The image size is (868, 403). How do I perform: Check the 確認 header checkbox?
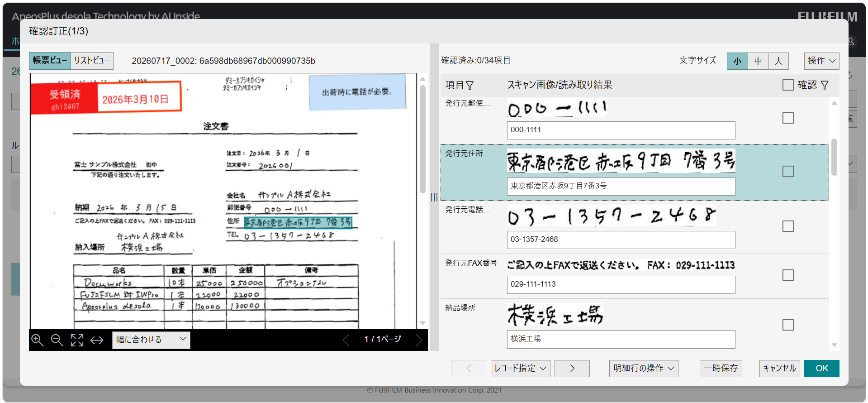point(788,85)
